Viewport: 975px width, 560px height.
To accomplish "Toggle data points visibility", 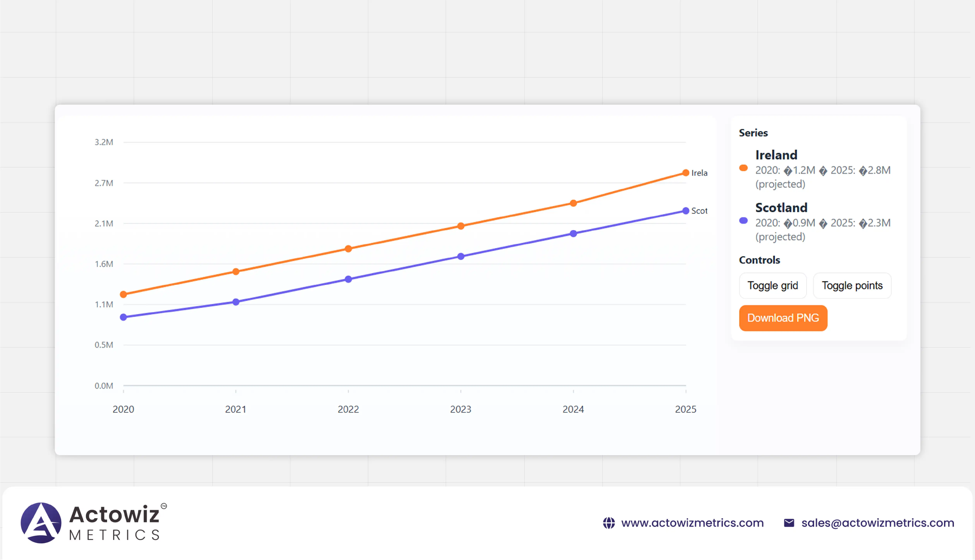I will [852, 285].
